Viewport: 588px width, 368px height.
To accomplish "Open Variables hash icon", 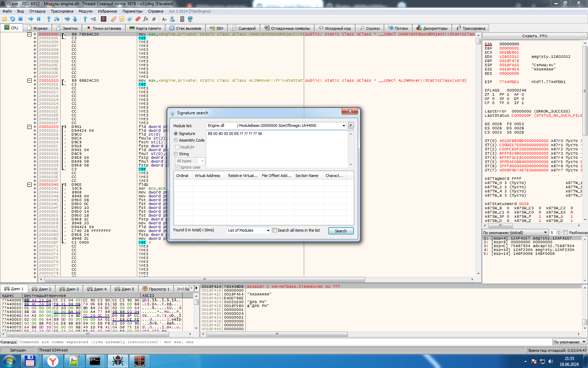I will point(154,19).
